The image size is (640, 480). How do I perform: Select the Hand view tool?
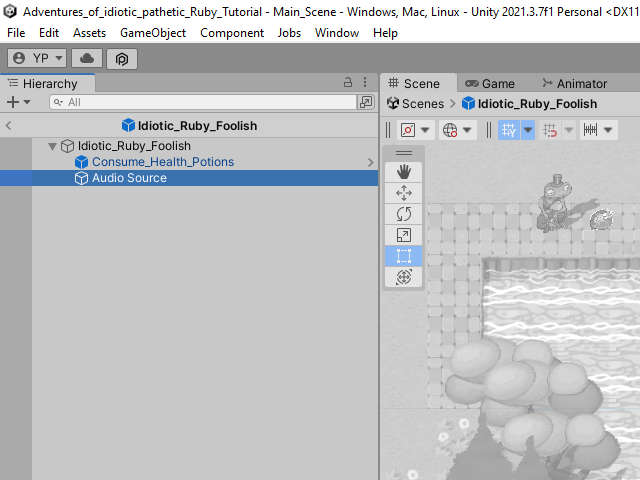404,172
